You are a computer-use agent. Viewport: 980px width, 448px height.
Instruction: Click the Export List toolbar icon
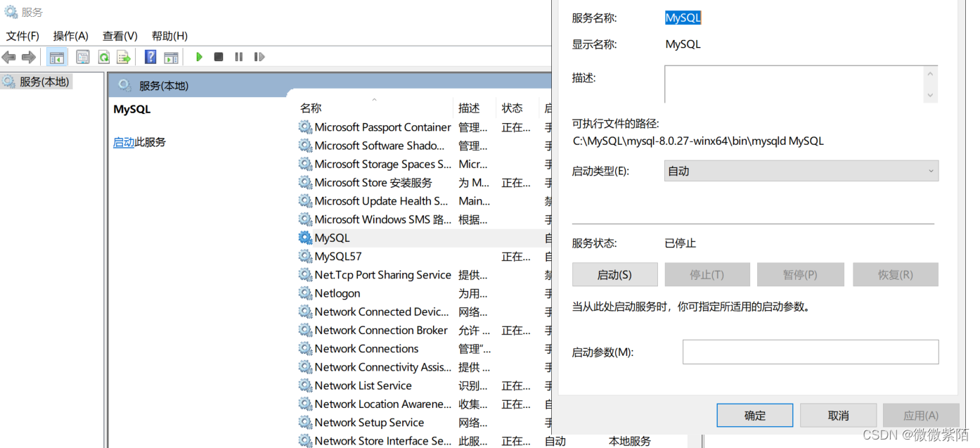pyautogui.click(x=124, y=57)
